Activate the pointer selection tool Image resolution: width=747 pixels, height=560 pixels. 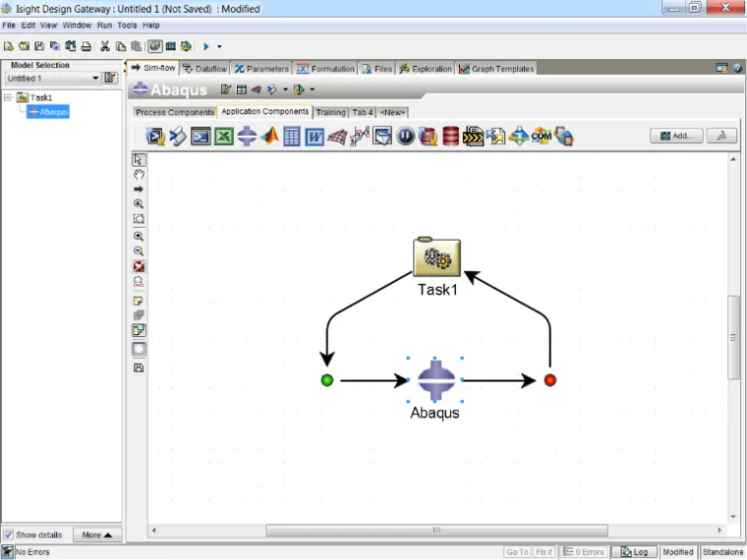tap(139, 159)
